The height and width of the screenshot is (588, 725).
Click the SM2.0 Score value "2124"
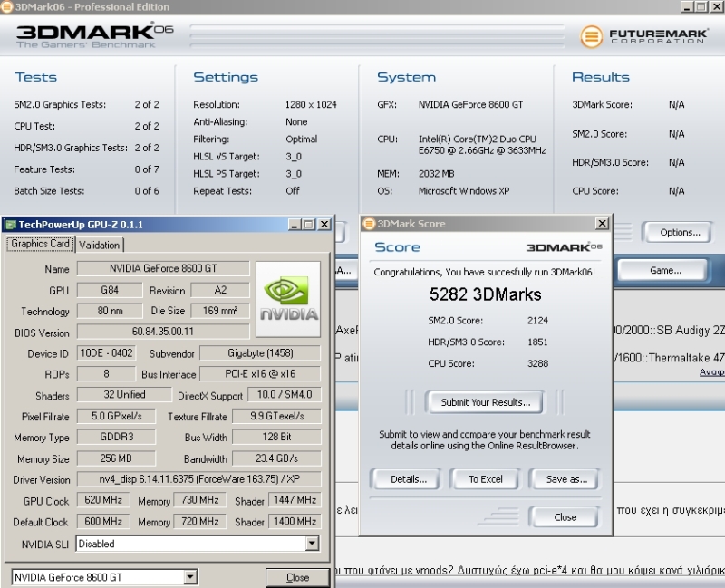coord(537,321)
